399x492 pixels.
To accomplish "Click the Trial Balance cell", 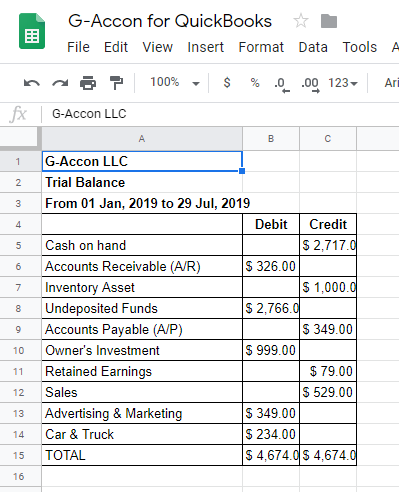I will (142, 183).
